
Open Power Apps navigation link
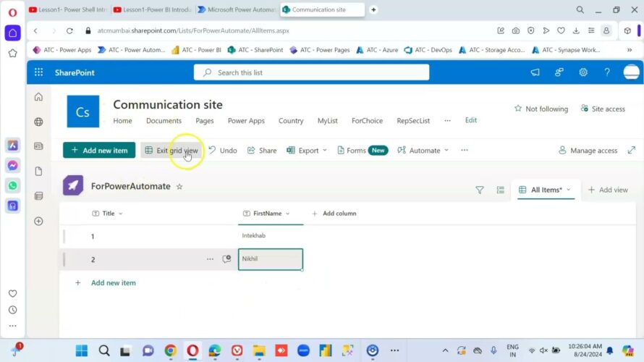(246, 121)
